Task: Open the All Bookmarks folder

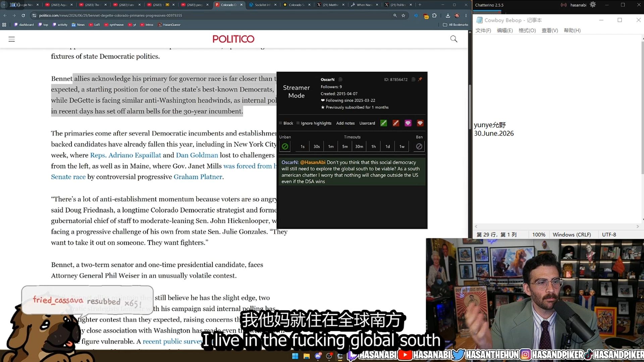Action: click(455, 25)
